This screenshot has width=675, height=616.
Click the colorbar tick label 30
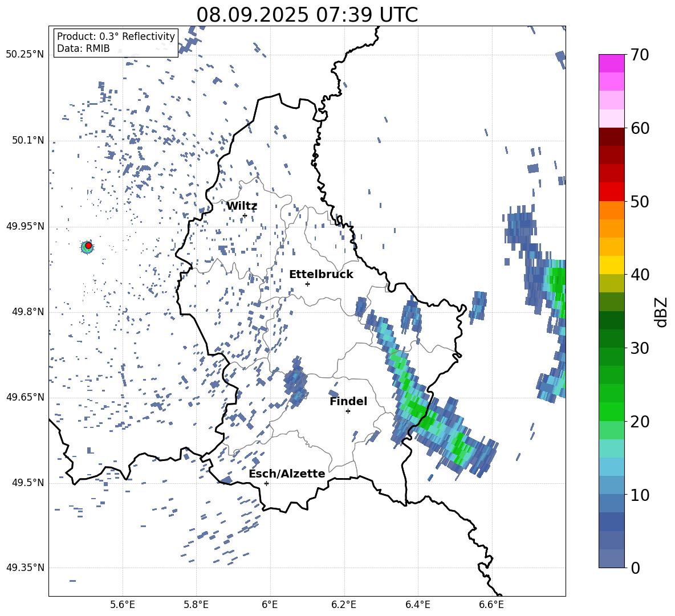click(640, 348)
